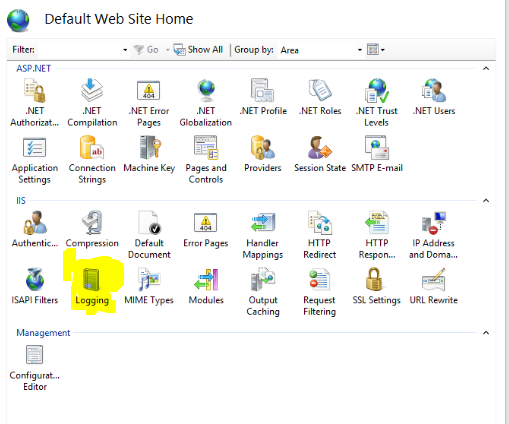The width and height of the screenshot is (509, 424).
Task: Open Handler Mappings feature
Action: [x=263, y=235]
